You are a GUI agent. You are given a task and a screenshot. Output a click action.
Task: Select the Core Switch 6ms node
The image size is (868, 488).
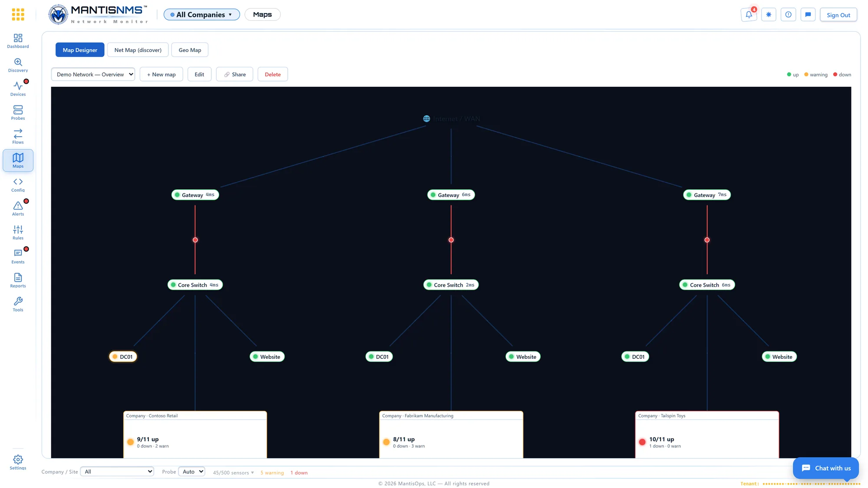pyautogui.click(x=707, y=285)
